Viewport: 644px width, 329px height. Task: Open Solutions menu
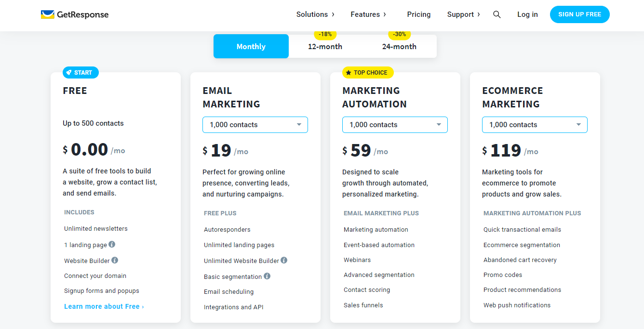[x=315, y=14]
